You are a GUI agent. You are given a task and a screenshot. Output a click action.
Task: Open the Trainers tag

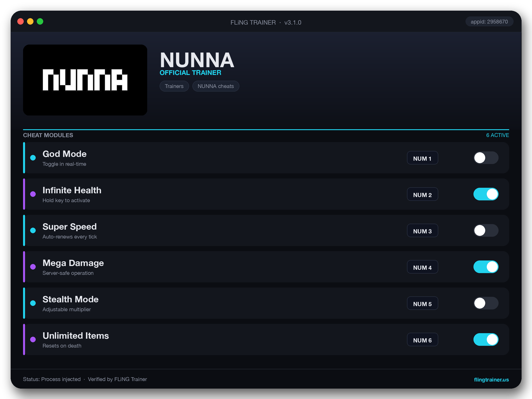(174, 86)
